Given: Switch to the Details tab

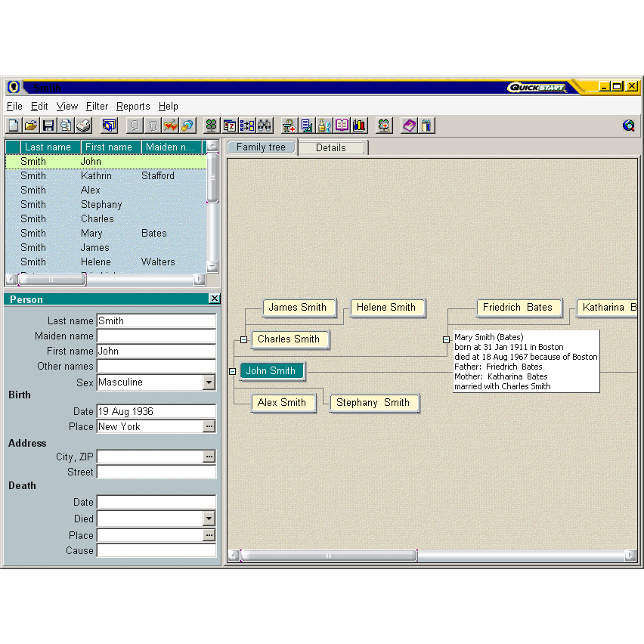Looking at the screenshot, I should (x=332, y=147).
